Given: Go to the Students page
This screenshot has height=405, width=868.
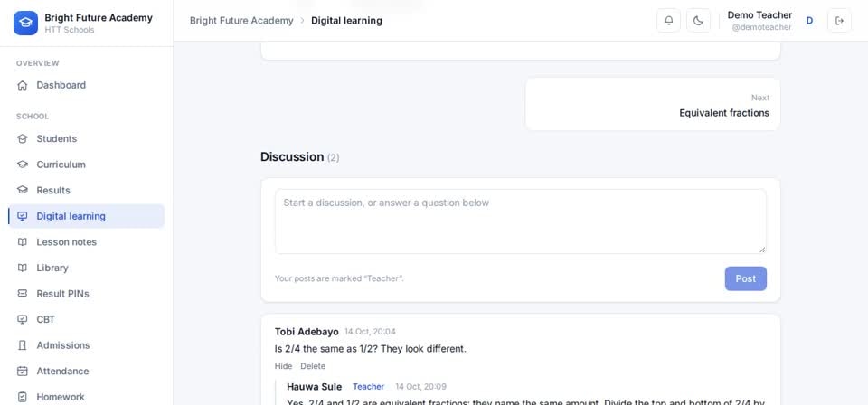Looking at the screenshot, I should pyautogui.click(x=87, y=139).
